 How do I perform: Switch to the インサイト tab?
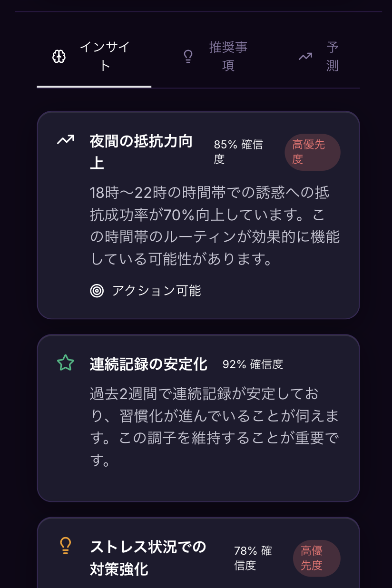(94, 57)
